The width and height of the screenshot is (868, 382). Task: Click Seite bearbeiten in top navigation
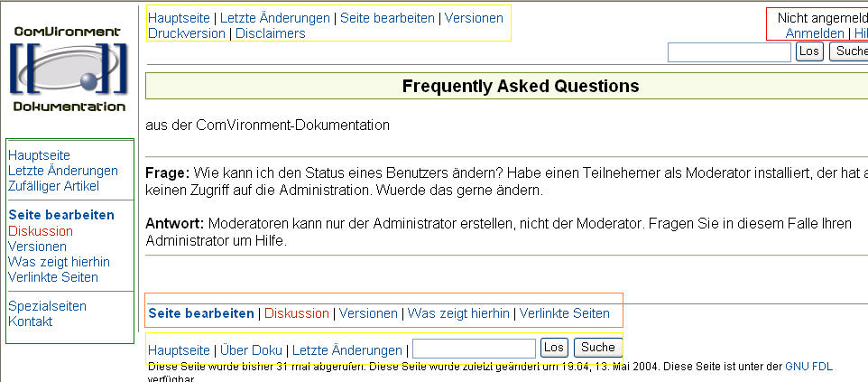pyautogui.click(x=387, y=18)
